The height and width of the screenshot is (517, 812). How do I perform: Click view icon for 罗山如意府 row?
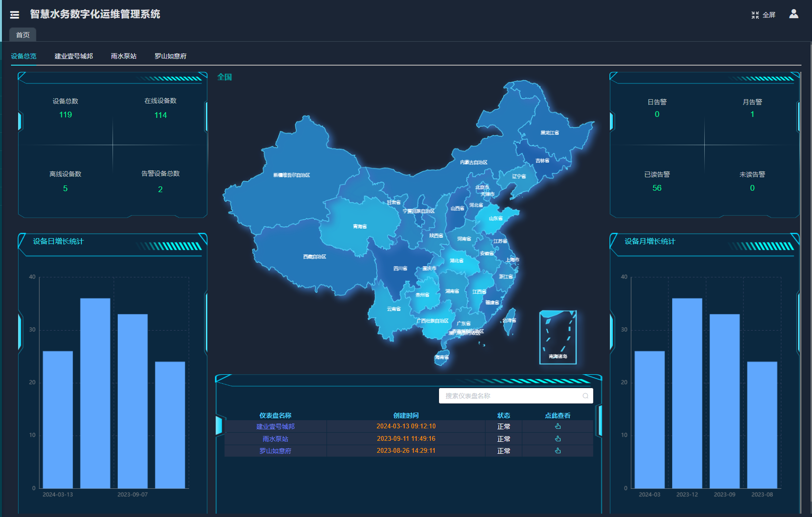click(x=557, y=451)
